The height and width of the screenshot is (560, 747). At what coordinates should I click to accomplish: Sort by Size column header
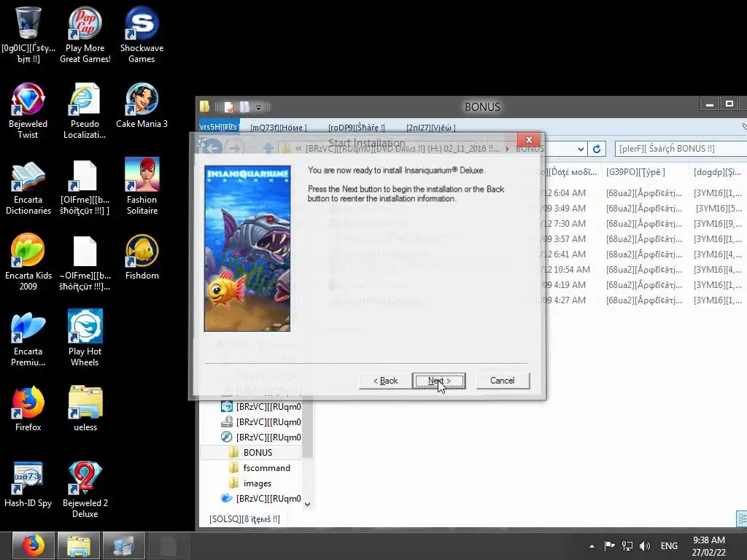pos(717,172)
